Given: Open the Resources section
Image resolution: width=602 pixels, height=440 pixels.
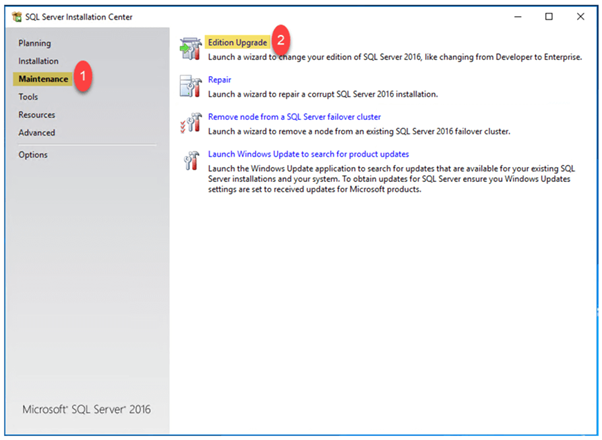Looking at the screenshot, I should [36, 115].
